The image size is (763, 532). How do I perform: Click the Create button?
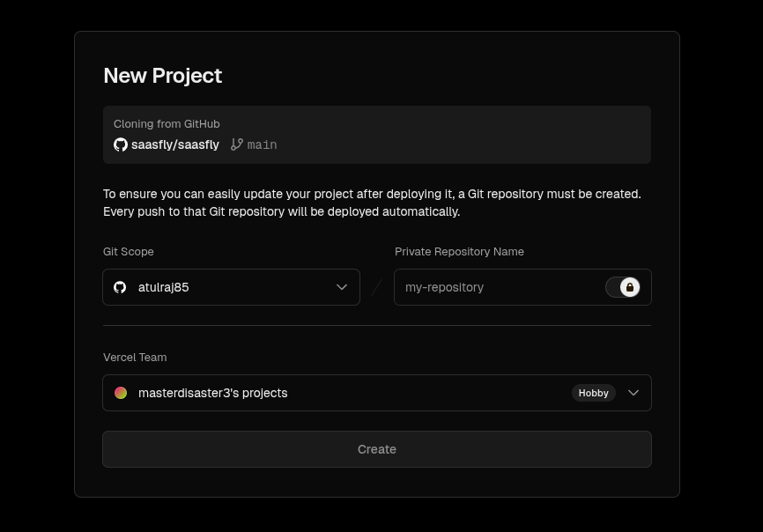tap(377, 449)
